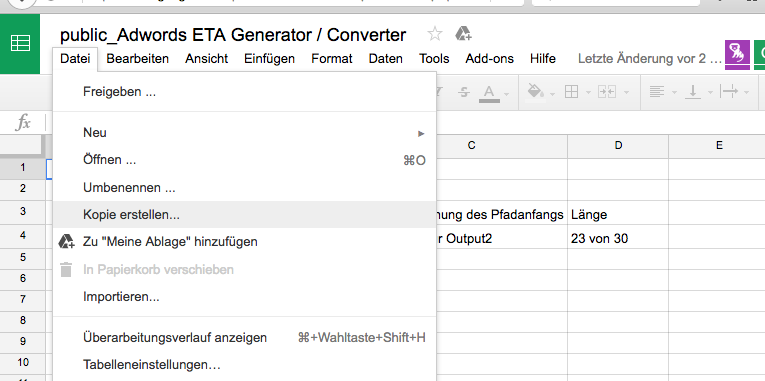Click the fx formula icon
This screenshot has width=765, height=381.
(23, 122)
